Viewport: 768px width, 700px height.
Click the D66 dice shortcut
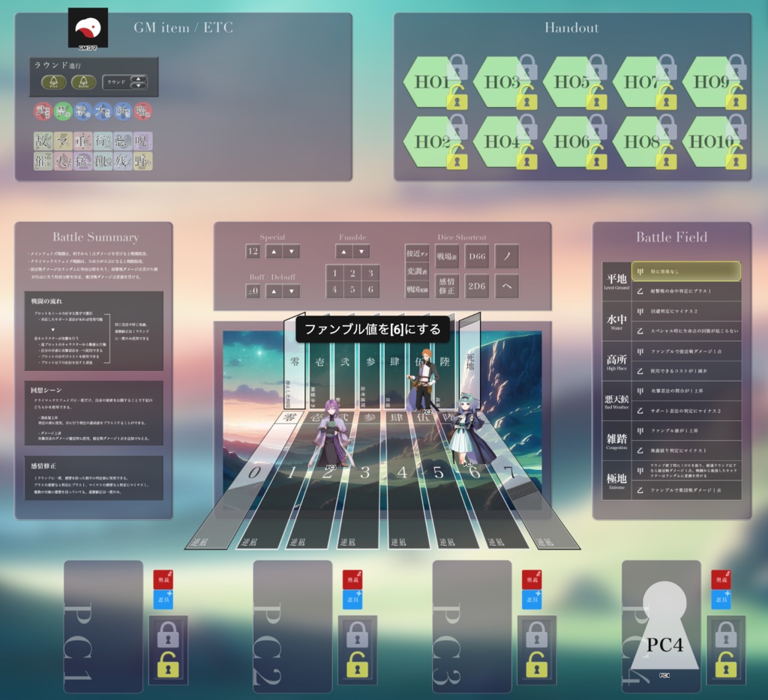click(477, 256)
